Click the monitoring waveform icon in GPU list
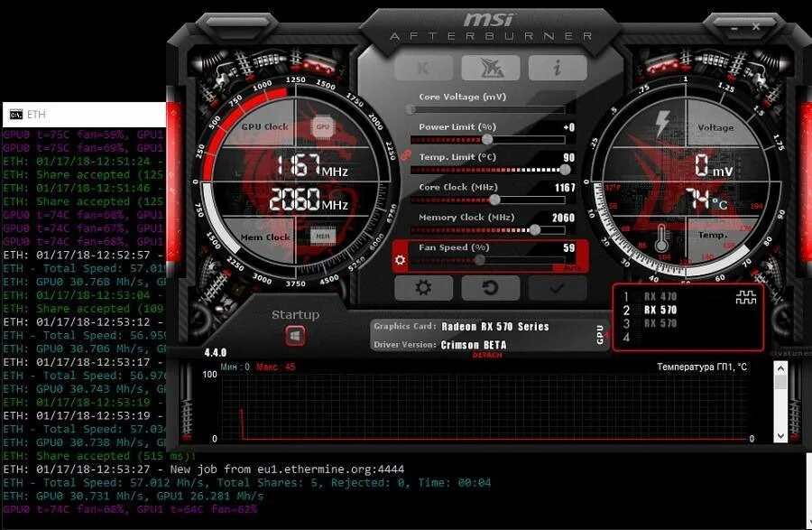 pos(746,297)
